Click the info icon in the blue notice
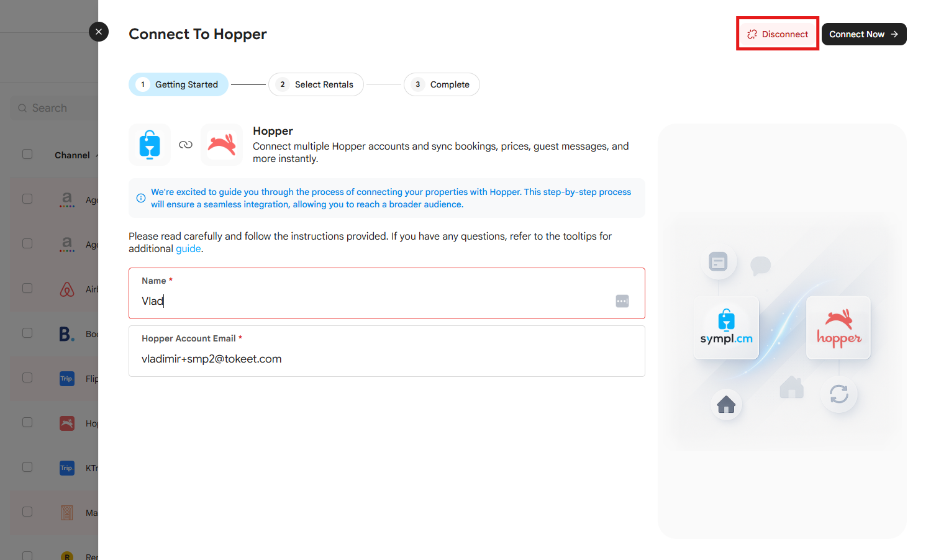936x560 pixels. tap(141, 198)
